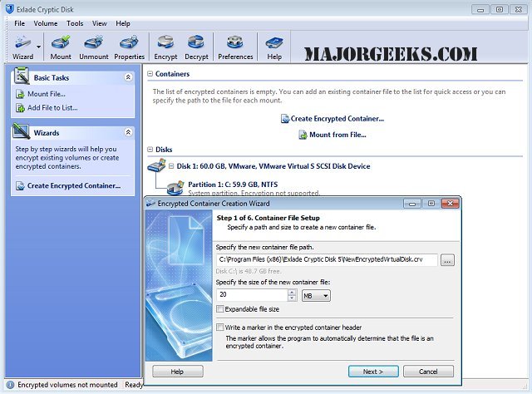532x394 pixels.
Task: Browse for container path with ellipsis button
Action: (x=447, y=260)
